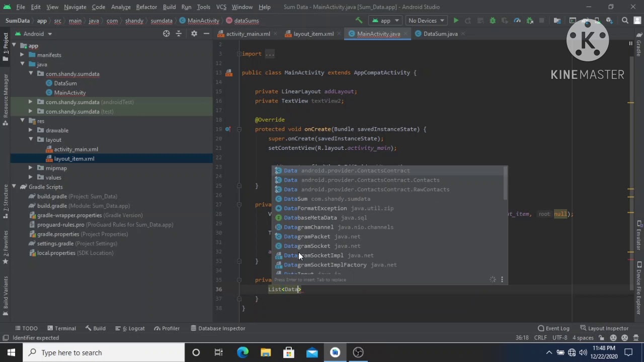644x362 pixels.
Task: Toggle the Build Variants side tab
Action: pos(6,296)
